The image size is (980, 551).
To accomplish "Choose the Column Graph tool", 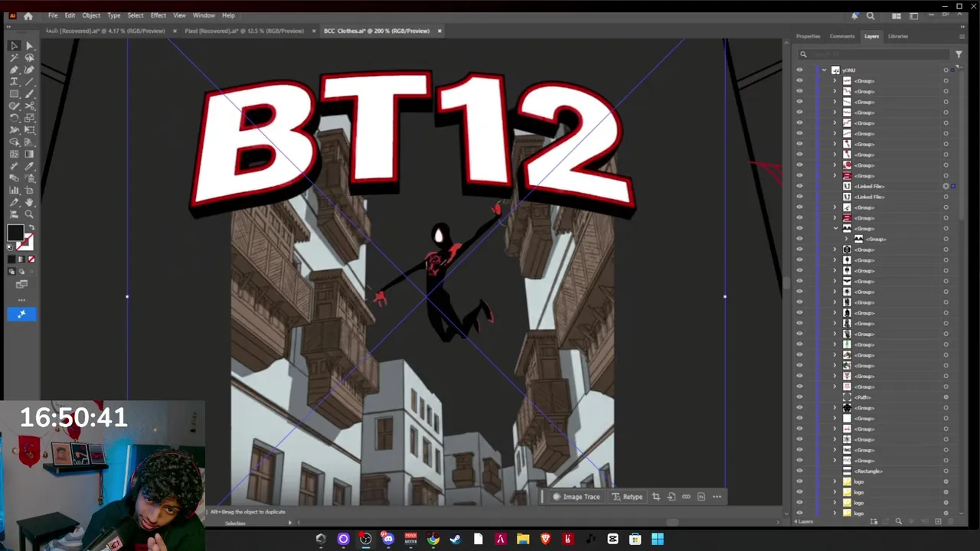I will pos(14,190).
